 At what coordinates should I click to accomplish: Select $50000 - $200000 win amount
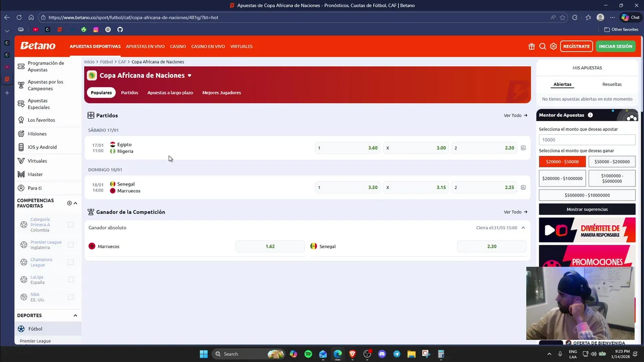click(x=612, y=162)
